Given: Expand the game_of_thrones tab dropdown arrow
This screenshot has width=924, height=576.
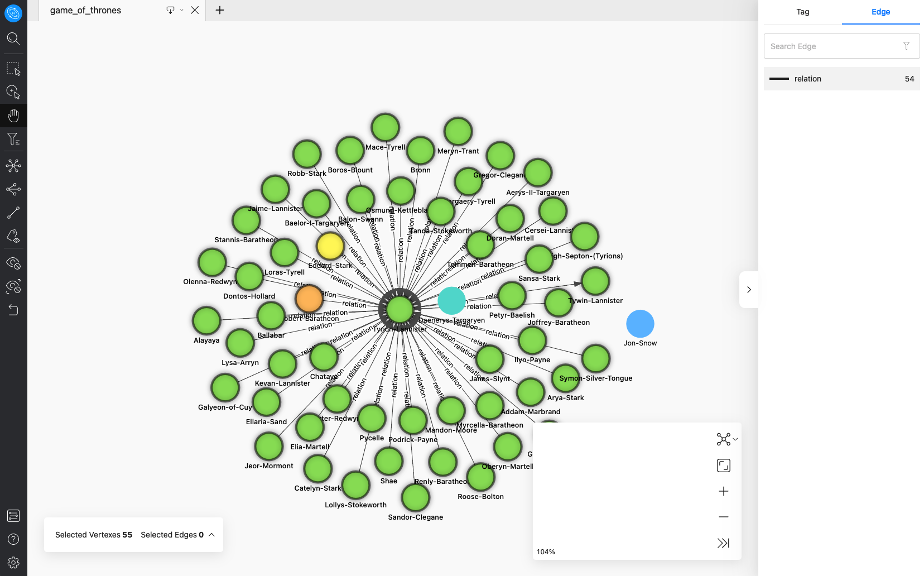Looking at the screenshot, I should point(181,10).
